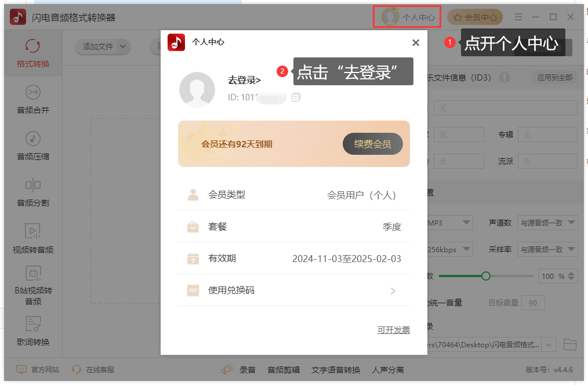
Task: Expand the 添加文件 dropdown arrow
Action: [x=123, y=46]
